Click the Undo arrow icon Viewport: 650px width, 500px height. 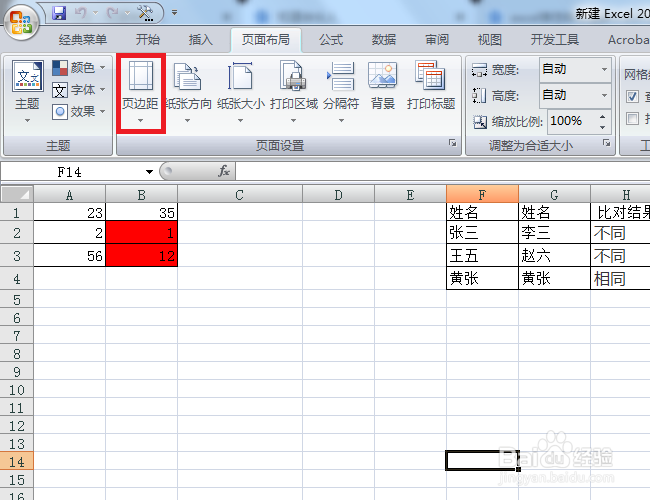[81, 13]
